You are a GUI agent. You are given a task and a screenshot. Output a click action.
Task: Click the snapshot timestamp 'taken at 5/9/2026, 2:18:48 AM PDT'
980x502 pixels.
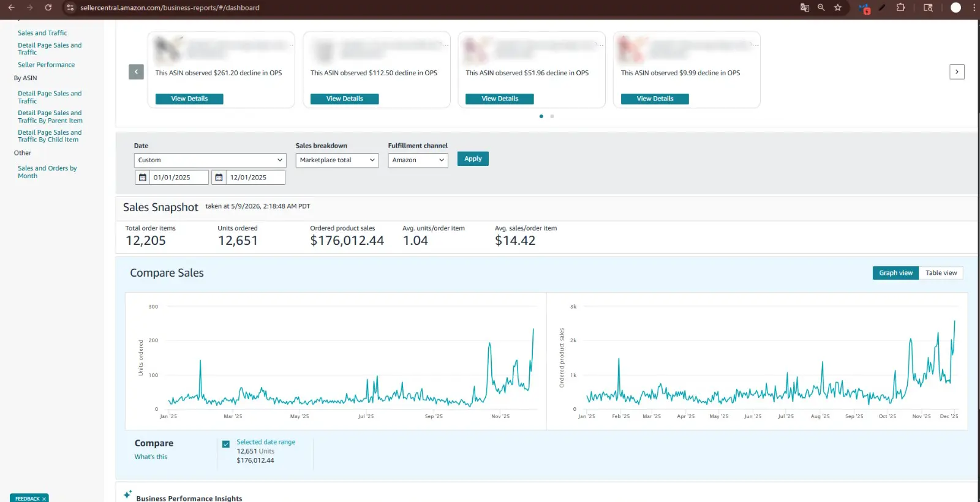(257, 206)
